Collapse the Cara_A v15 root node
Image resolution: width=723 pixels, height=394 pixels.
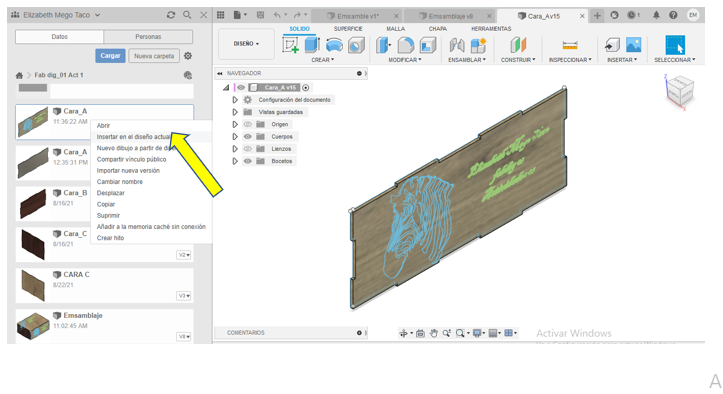[x=226, y=87]
